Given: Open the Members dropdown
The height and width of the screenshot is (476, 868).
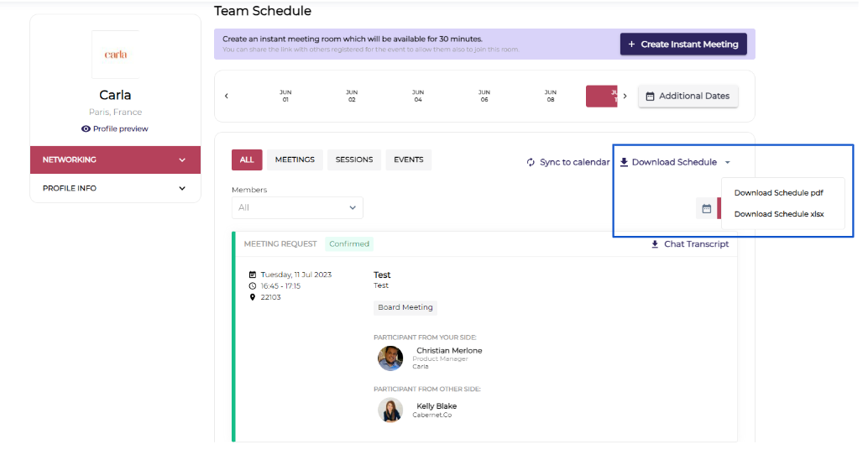Looking at the screenshot, I should pyautogui.click(x=297, y=207).
